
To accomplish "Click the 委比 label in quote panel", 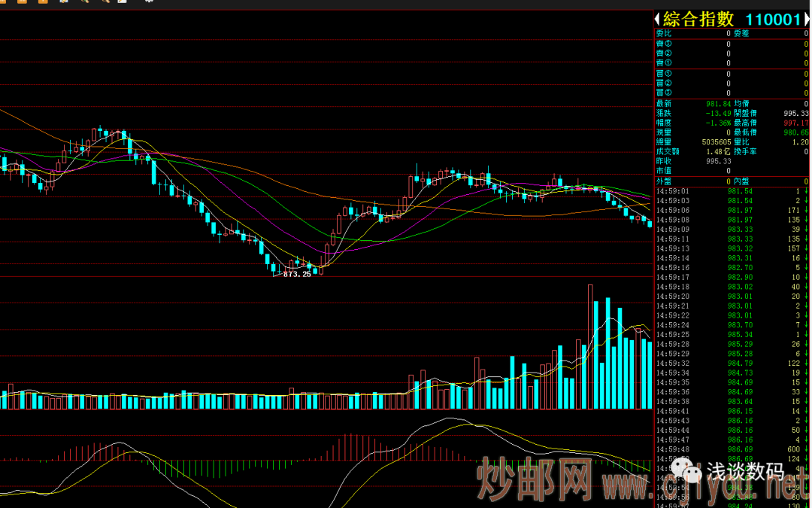I will click(664, 33).
